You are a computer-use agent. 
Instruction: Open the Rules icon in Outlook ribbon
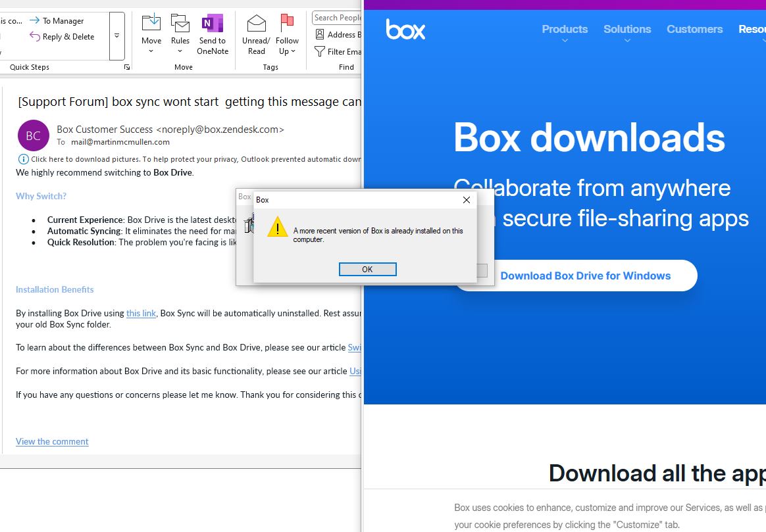tap(180, 22)
